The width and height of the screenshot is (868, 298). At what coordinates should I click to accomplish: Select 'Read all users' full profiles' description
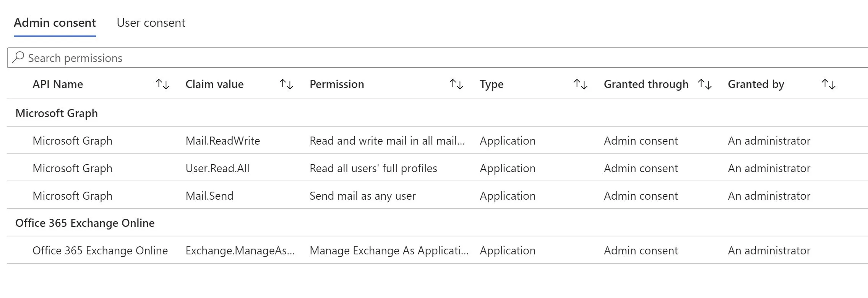click(x=373, y=168)
